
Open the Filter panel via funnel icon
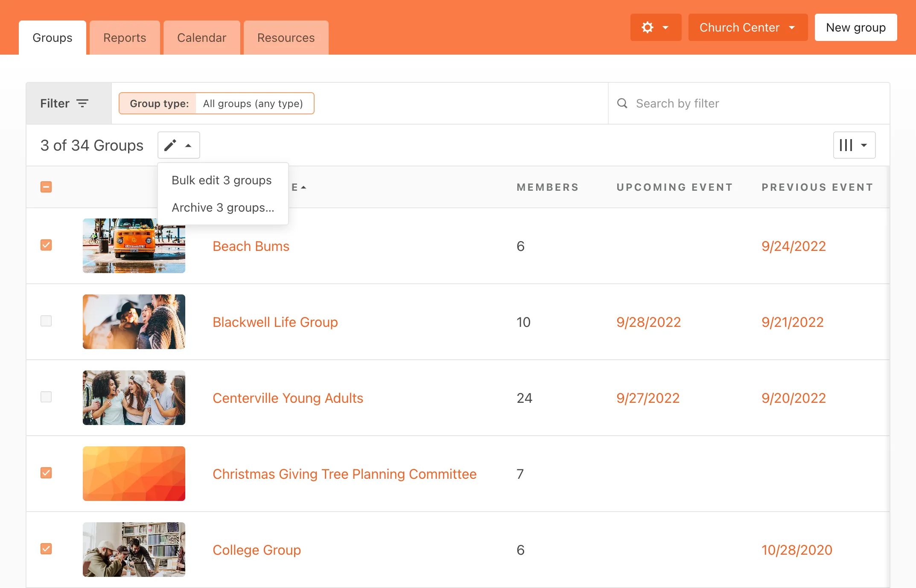pos(82,103)
